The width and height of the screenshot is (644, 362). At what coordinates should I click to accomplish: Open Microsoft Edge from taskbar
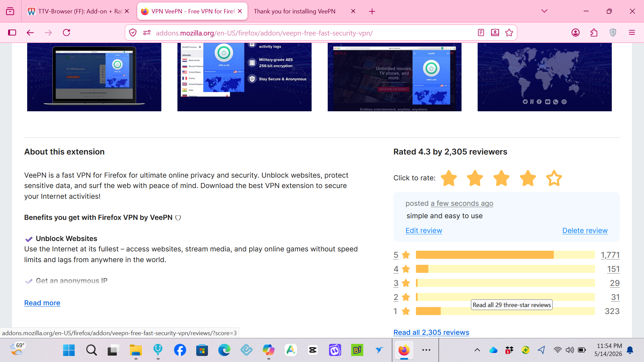point(224,350)
